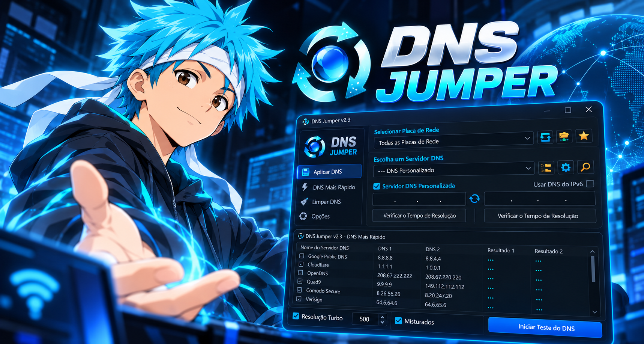
Task: Click the DNS list scrollbar thumb
Action: [593, 269]
